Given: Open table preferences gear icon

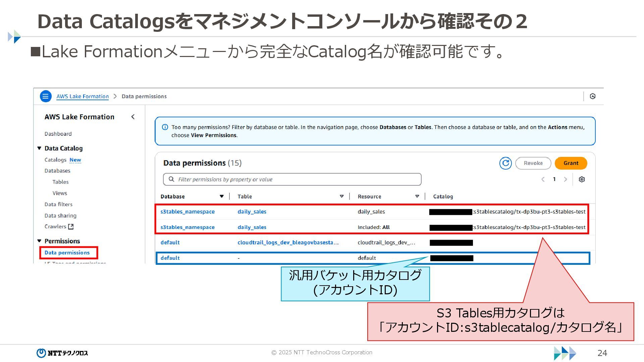Looking at the screenshot, I should [582, 179].
